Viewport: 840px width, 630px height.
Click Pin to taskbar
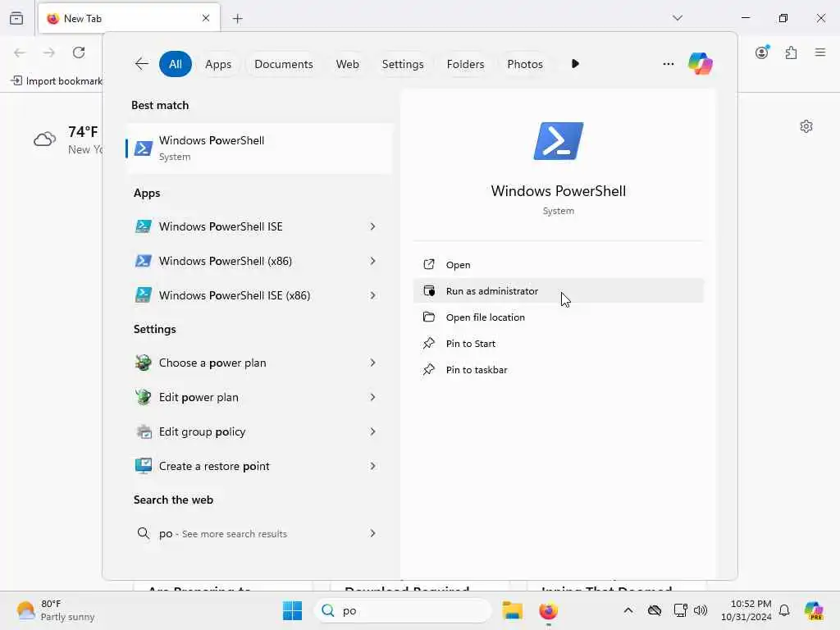click(x=558, y=370)
